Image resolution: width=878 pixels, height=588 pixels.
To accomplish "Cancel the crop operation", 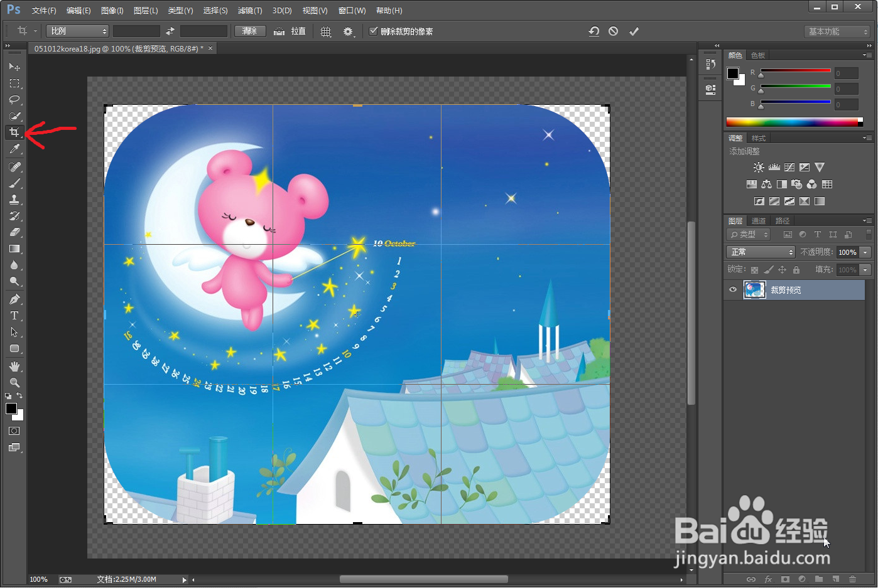I will coord(613,31).
